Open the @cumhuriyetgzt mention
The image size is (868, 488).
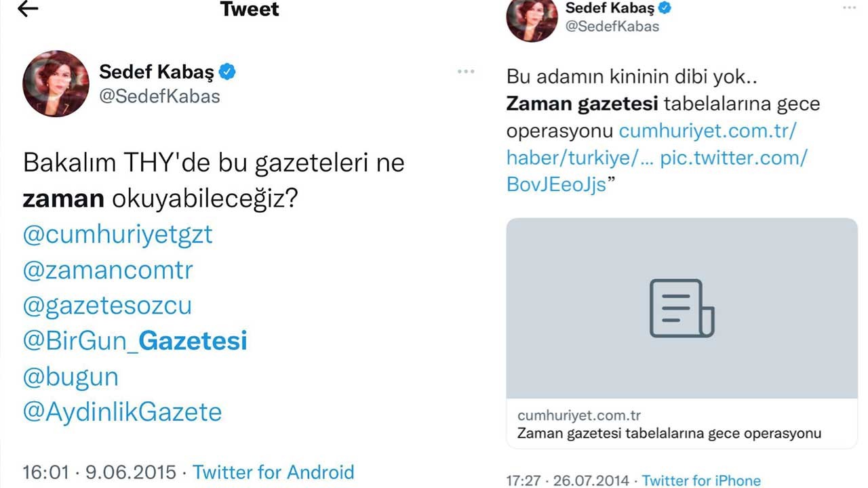[x=117, y=235]
